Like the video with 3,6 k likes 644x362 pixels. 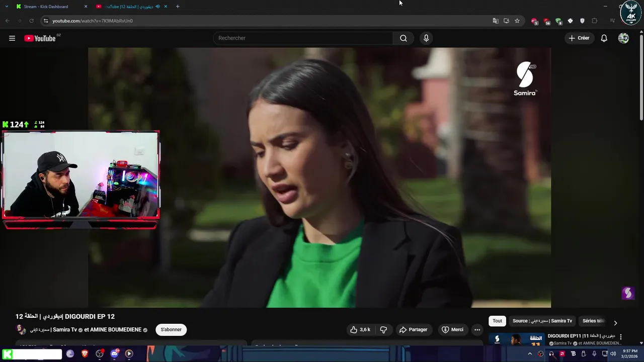360,330
